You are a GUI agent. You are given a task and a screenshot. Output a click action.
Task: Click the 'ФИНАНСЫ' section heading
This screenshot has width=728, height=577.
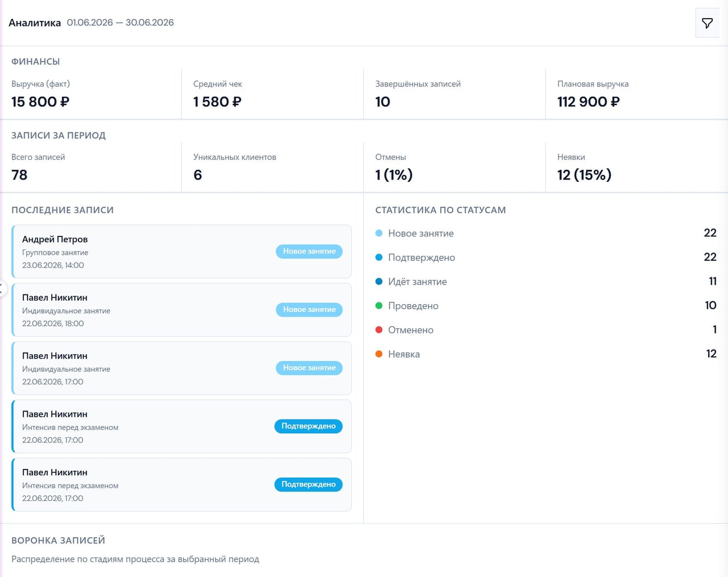36,61
